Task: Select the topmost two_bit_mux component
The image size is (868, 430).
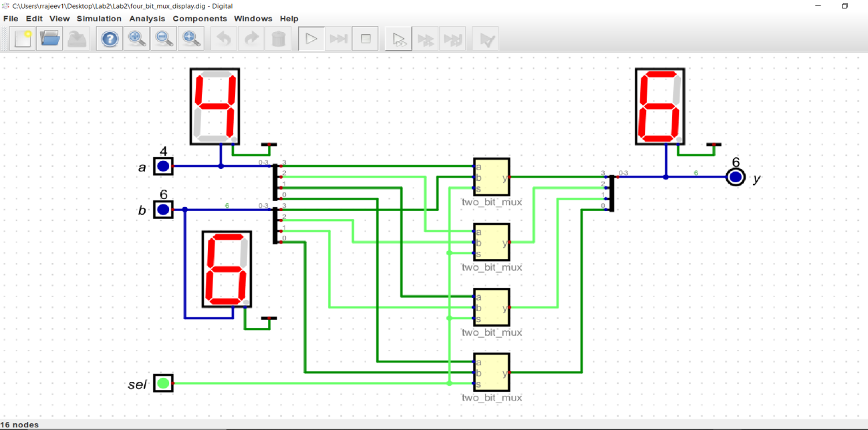Action: click(491, 177)
